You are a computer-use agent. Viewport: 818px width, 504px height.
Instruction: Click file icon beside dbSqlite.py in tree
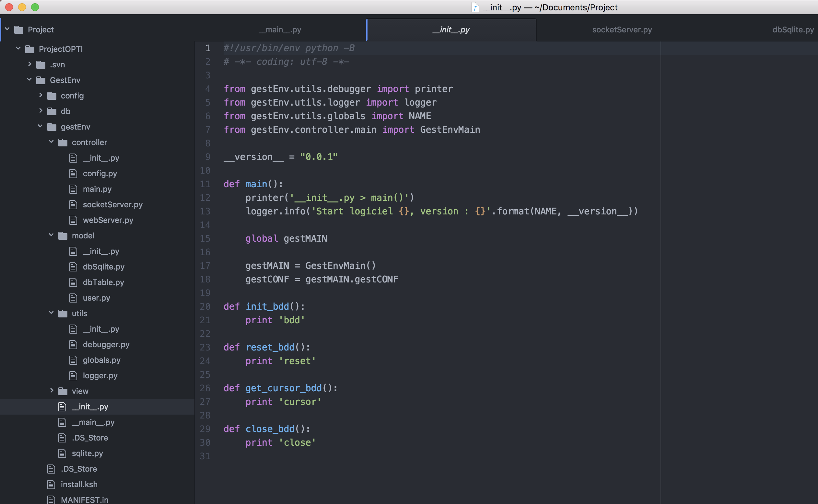pos(73,267)
